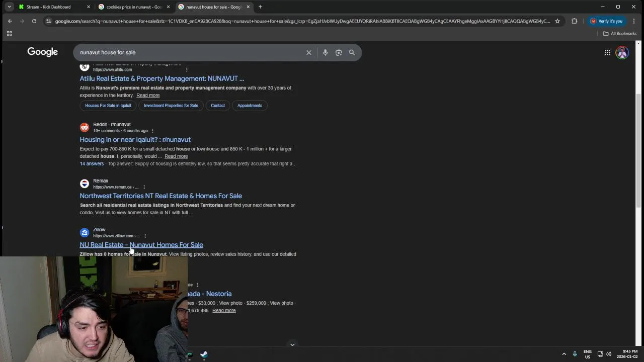
Task: Open Housing in or near Iqaluit Reddit result
Action: pyautogui.click(x=135, y=140)
